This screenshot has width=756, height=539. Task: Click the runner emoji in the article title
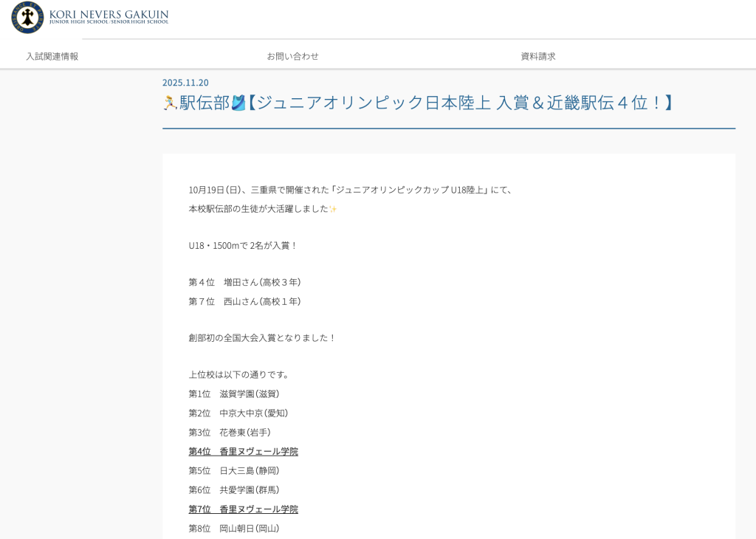[170, 103]
